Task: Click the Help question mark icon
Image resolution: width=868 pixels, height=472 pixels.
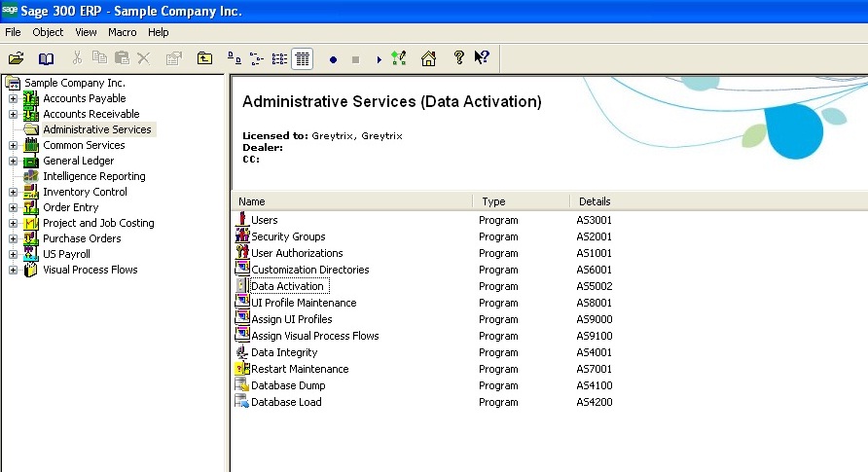Action: (458, 57)
